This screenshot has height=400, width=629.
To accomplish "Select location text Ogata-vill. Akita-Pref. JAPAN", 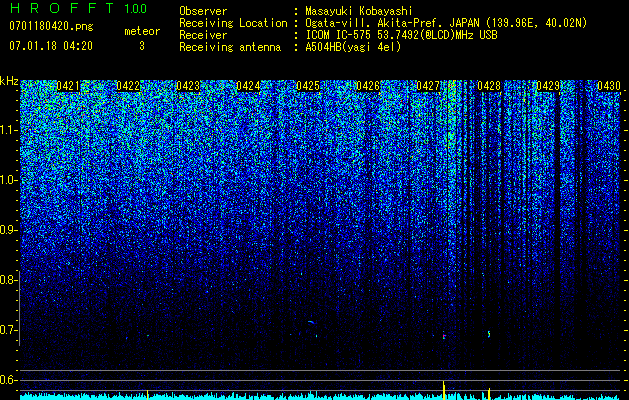I will point(392,23).
